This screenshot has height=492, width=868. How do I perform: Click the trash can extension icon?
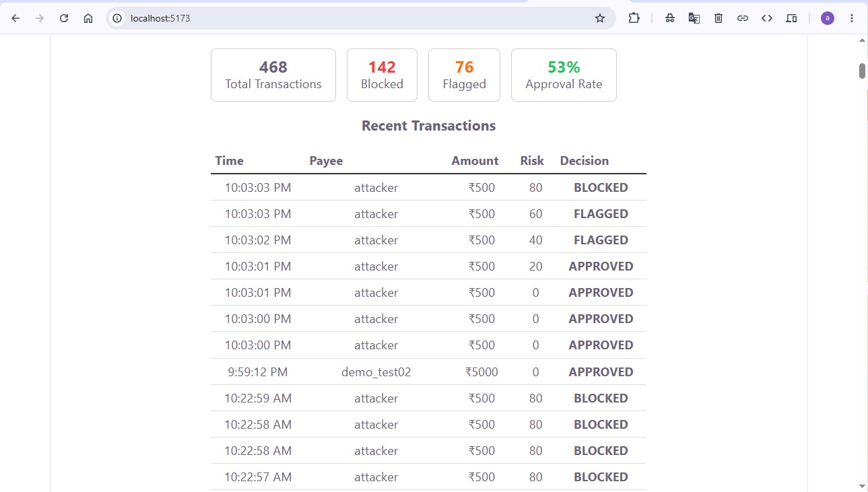(x=719, y=18)
